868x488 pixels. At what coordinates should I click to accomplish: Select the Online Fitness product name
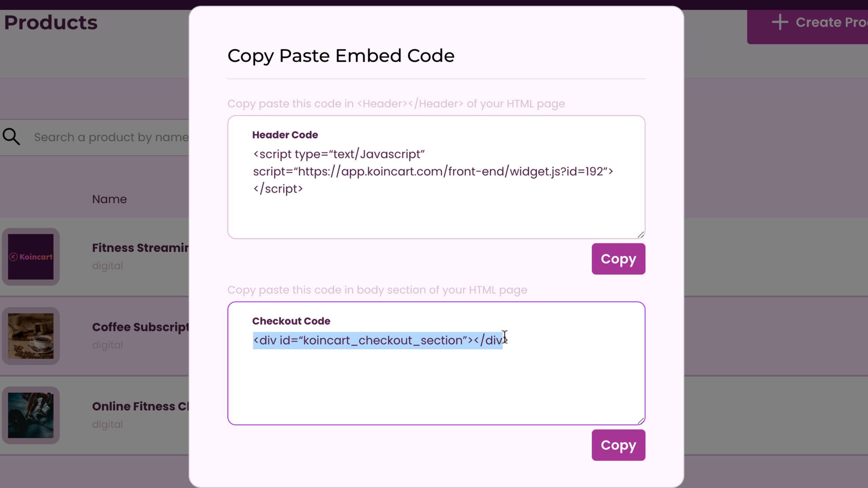(140, 406)
